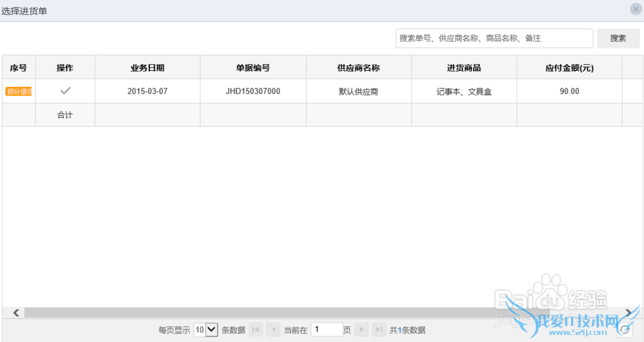
Task: Select the order number JHD150307000
Action: [253, 91]
